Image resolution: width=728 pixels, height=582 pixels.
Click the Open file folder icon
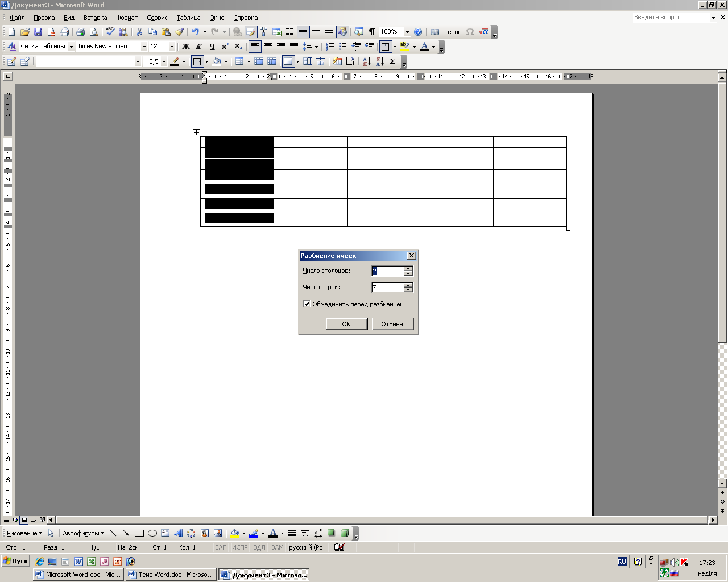pyautogui.click(x=24, y=32)
